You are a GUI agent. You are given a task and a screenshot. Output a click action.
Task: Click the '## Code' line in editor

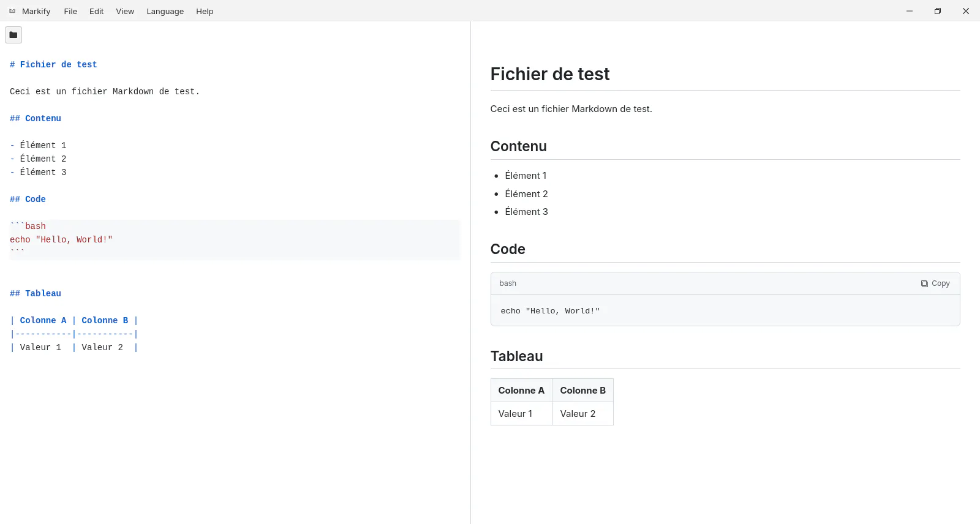pyautogui.click(x=28, y=200)
